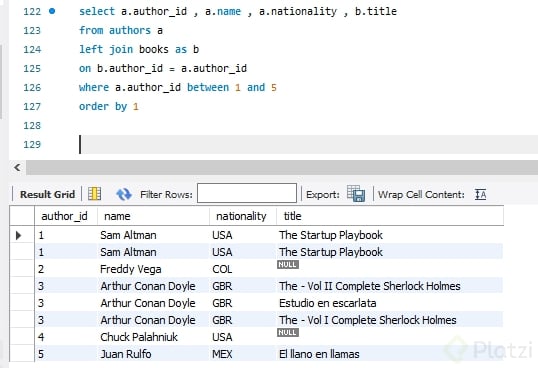538x368 pixels.
Task: Click 'b.title' in the select statement
Action: coord(376,11)
